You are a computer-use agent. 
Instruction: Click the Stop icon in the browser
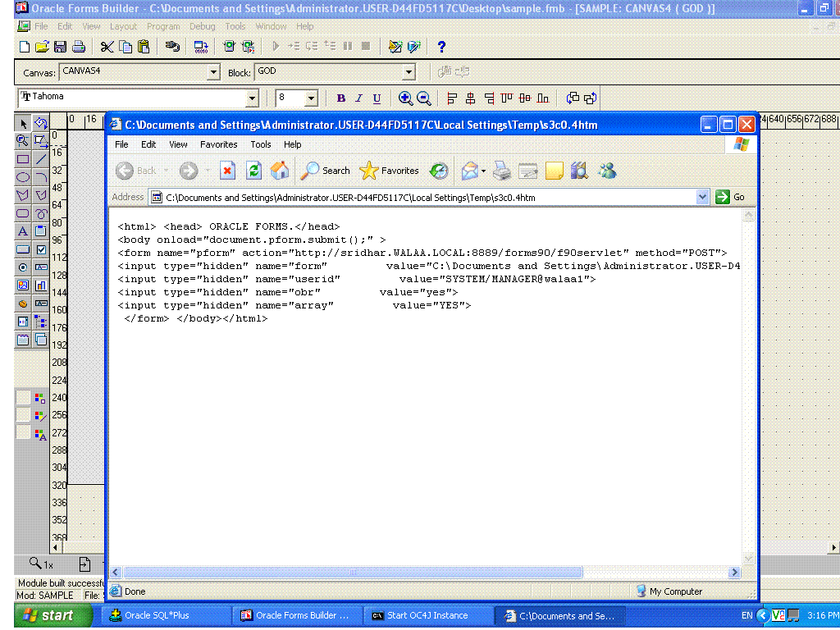(x=228, y=171)
